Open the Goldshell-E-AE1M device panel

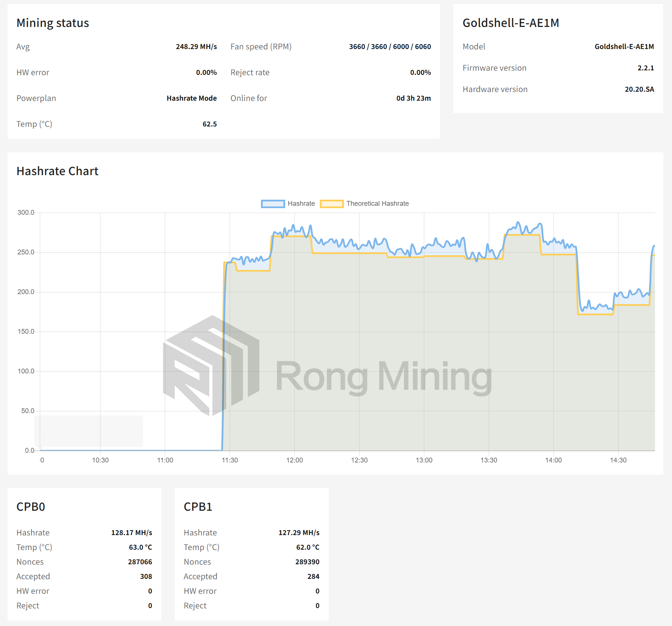(511, 22)
